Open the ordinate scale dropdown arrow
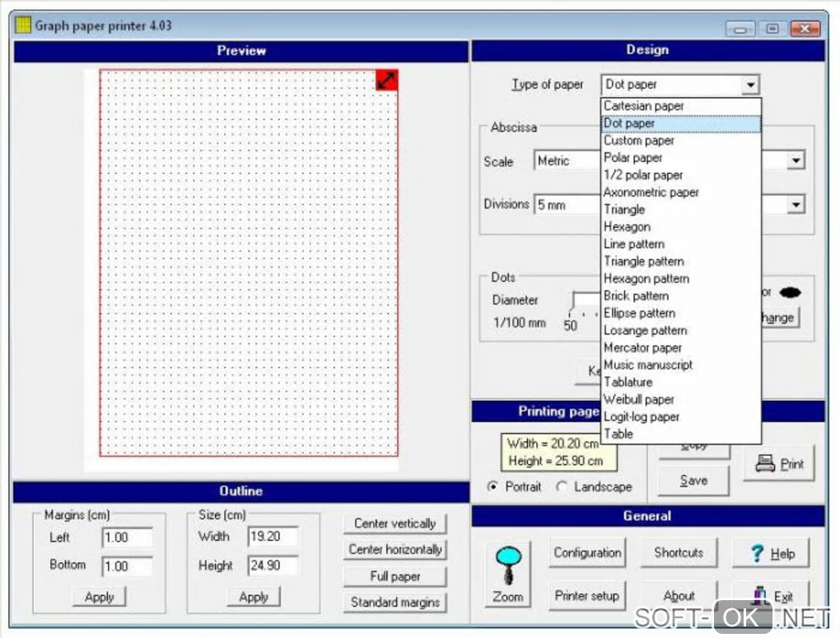The image size is (840, 638). (796, 161)
